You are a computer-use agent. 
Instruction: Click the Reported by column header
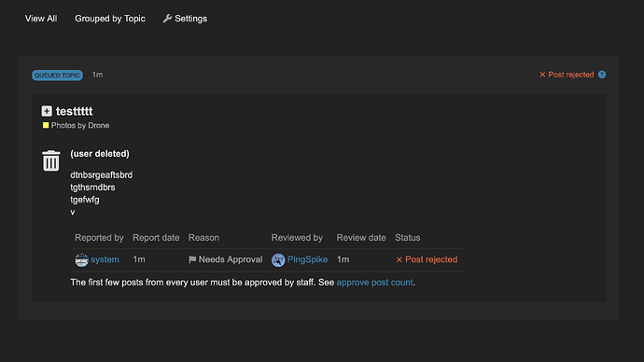[99, 238]
